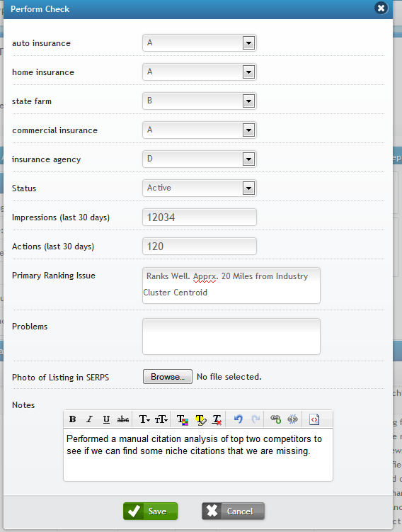Open the Status dropdown showing Active
The image size is (402, 532).
click(200, 188)
